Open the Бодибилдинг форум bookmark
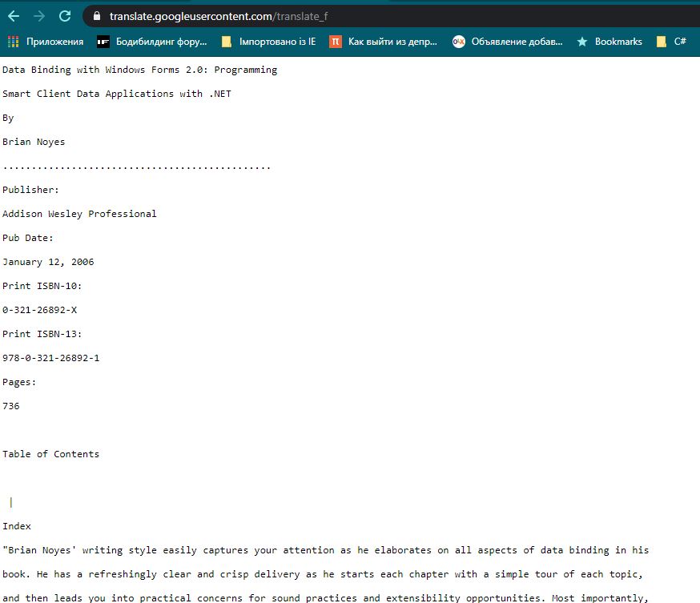Image resolution: width=700 pixels, height=603 pixels. point(152,42)
